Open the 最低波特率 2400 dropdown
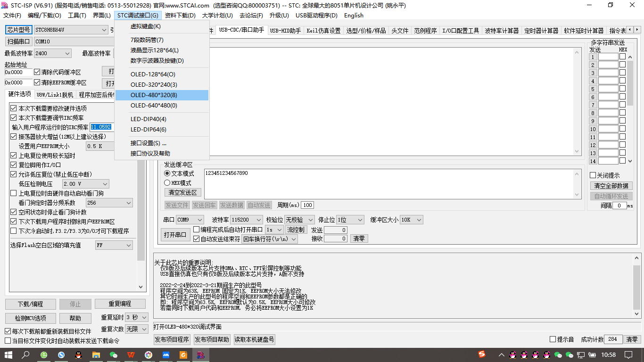 pos(52,54)
